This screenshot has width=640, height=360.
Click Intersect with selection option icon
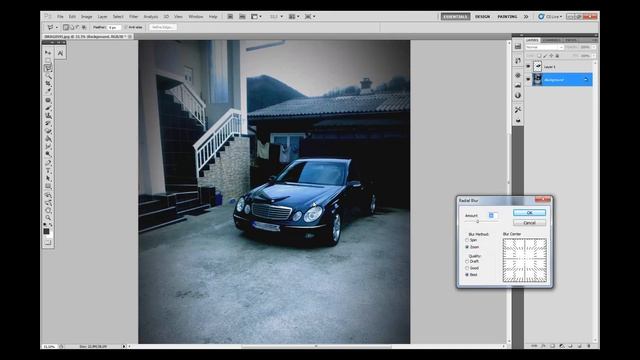[84, 27]
